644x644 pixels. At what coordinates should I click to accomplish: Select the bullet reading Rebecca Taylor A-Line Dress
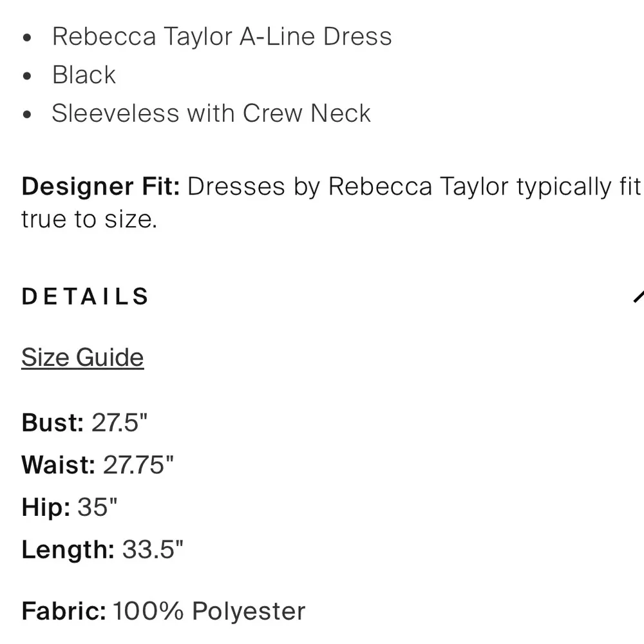pos(222,37)
